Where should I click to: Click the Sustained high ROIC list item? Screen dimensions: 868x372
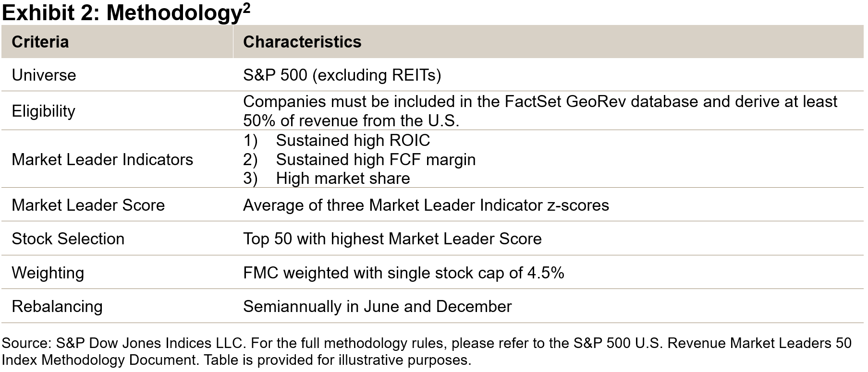tap(353, 141)
